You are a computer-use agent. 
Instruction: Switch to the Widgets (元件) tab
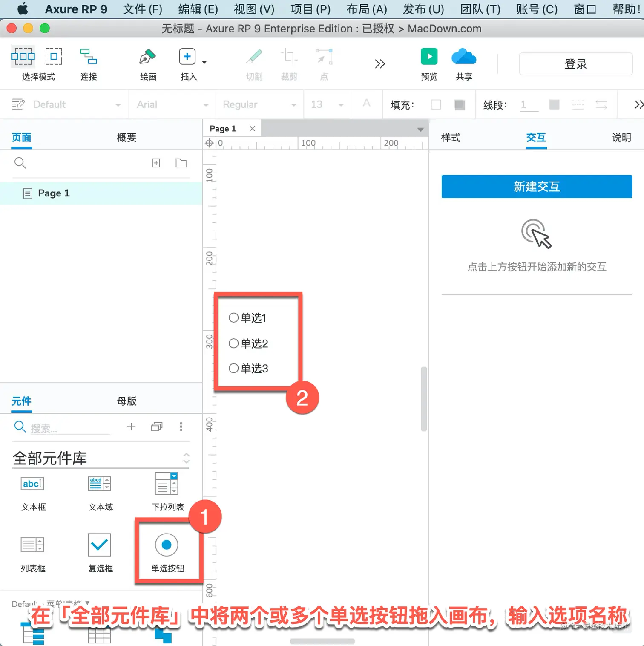22,401
